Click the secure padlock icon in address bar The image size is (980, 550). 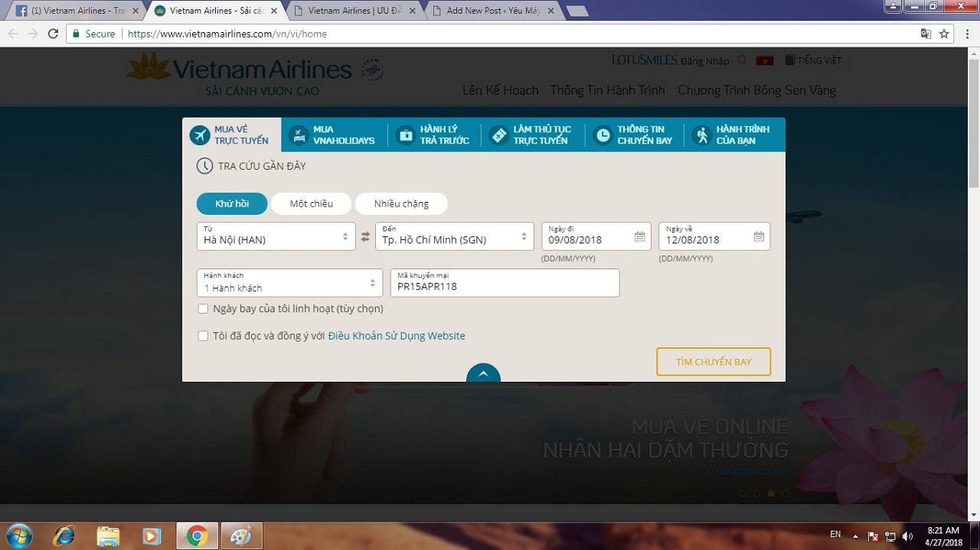click(x=76, y=34)
